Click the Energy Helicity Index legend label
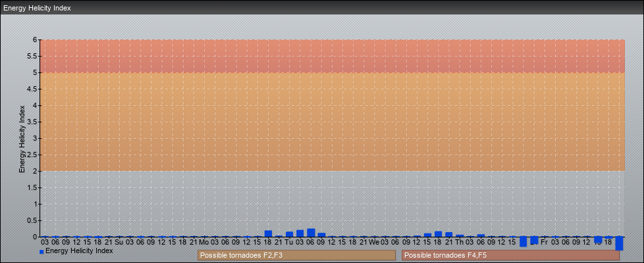 point(79,251)
